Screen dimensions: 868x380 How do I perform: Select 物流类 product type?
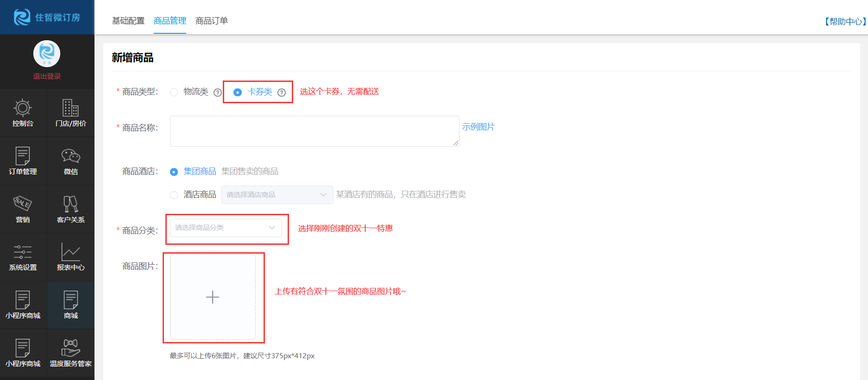point(174,92)
